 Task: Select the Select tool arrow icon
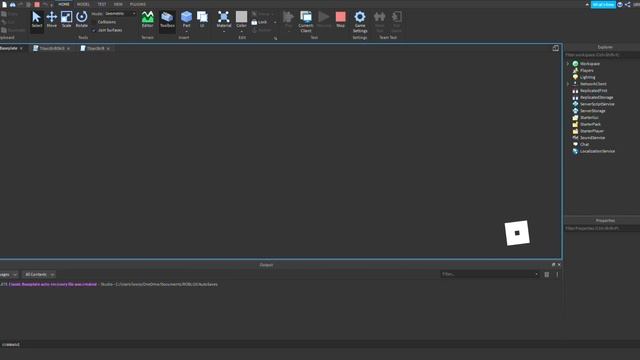click(x=36, y=17)
